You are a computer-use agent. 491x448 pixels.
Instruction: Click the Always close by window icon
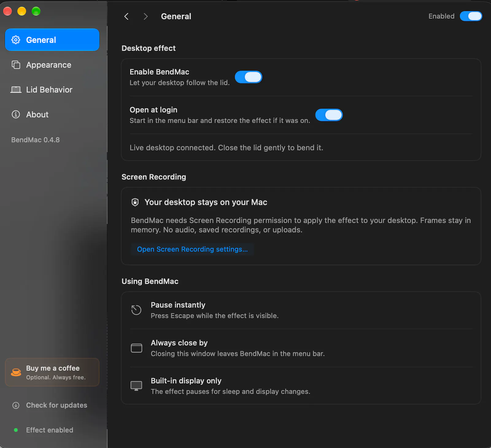point(137,348)
